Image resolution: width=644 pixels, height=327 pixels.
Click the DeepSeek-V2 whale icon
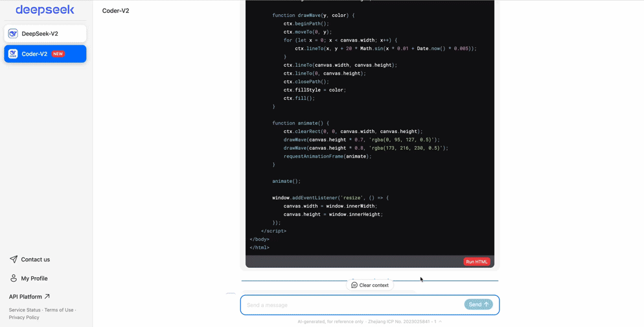point(13,34)
